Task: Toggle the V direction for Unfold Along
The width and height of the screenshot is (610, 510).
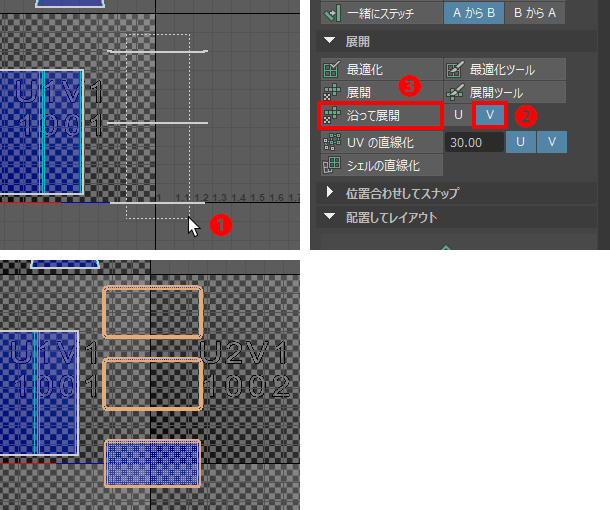Action: [x=489, y=115]
